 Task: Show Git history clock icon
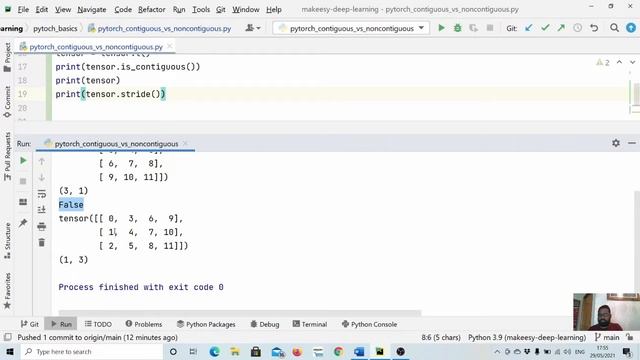[x=578, y=28]
